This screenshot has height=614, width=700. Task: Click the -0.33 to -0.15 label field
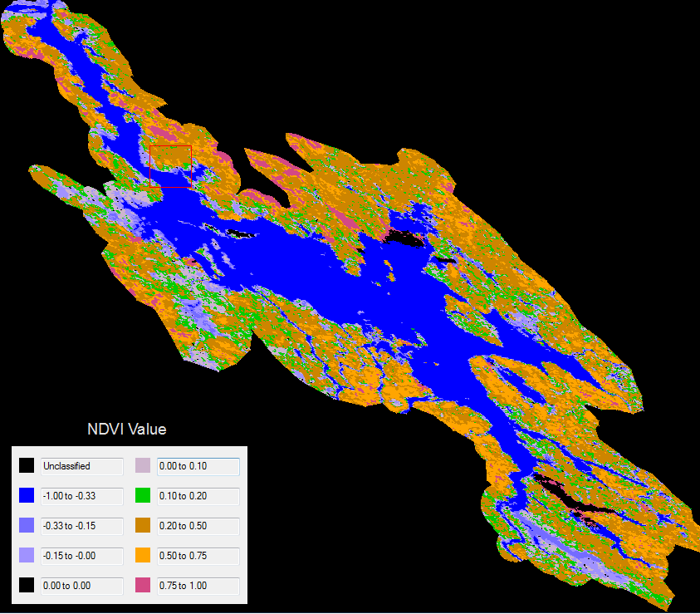pyautogui.click(x=82, y=526)
